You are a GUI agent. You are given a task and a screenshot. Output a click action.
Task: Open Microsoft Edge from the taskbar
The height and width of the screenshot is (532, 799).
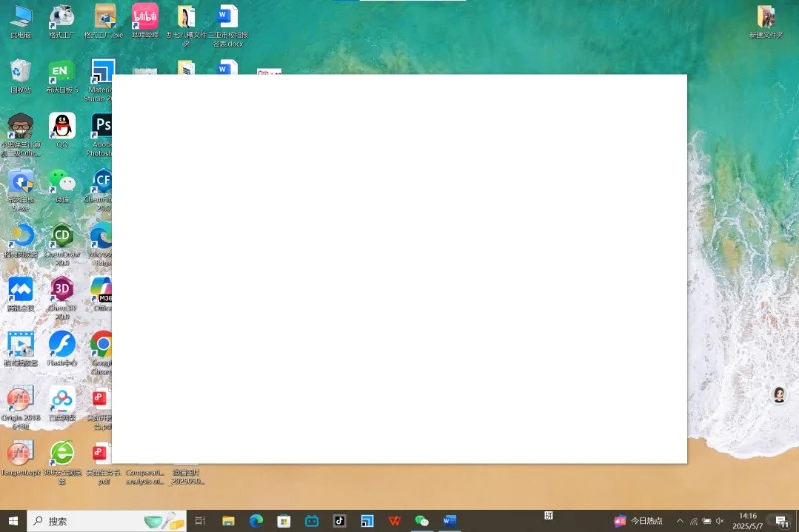pyautogui.click(x=256, y=521)
